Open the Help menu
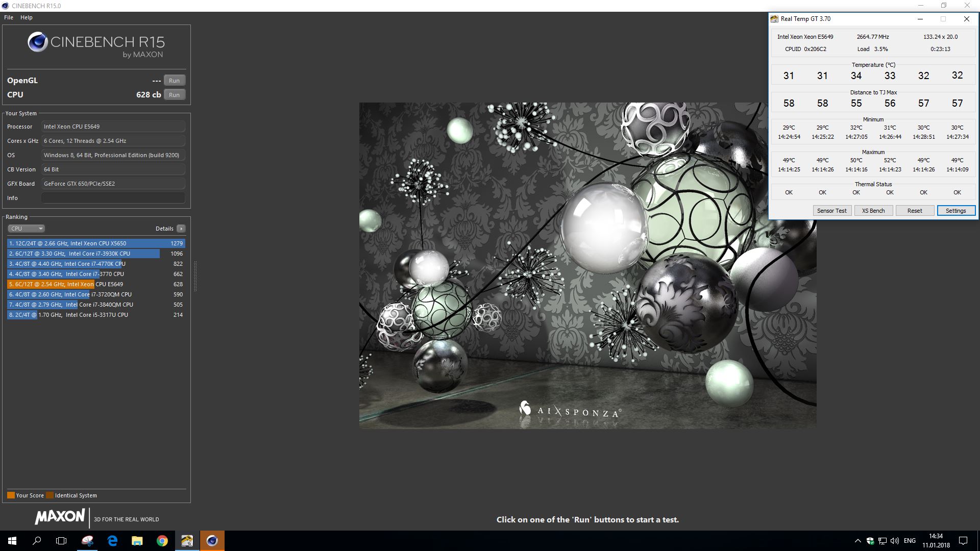The width and height of the screenshot is (980, 551). click(27, 17)
